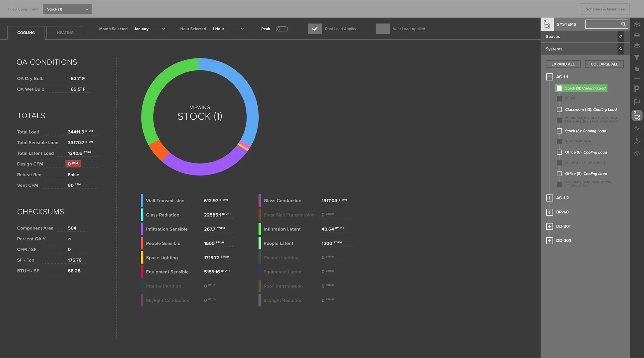Click the COLLAPSE ALL button
644x358 pixels.
pos(604,64)
